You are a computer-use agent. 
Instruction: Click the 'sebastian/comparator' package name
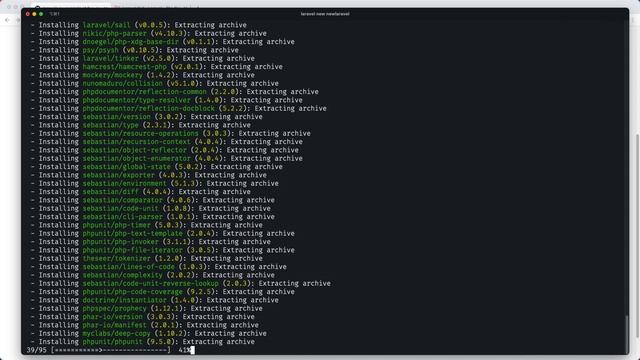[x=122, y=200]
